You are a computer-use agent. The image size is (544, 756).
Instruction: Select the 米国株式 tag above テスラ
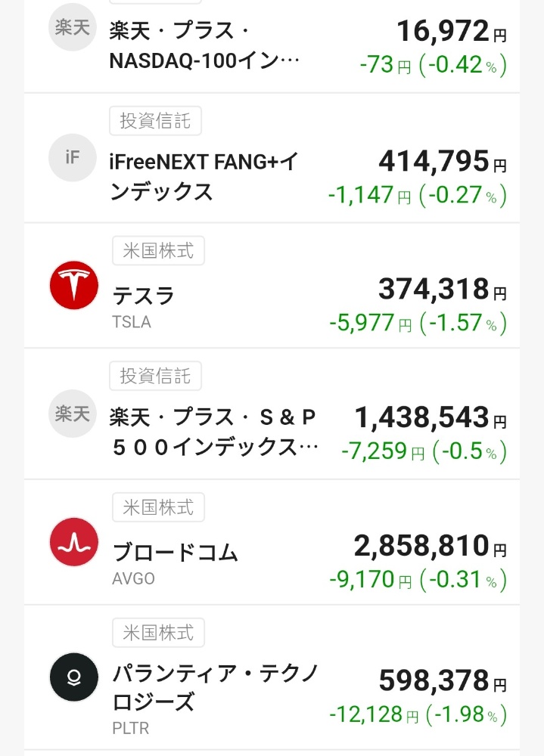[x=158, y=251]
